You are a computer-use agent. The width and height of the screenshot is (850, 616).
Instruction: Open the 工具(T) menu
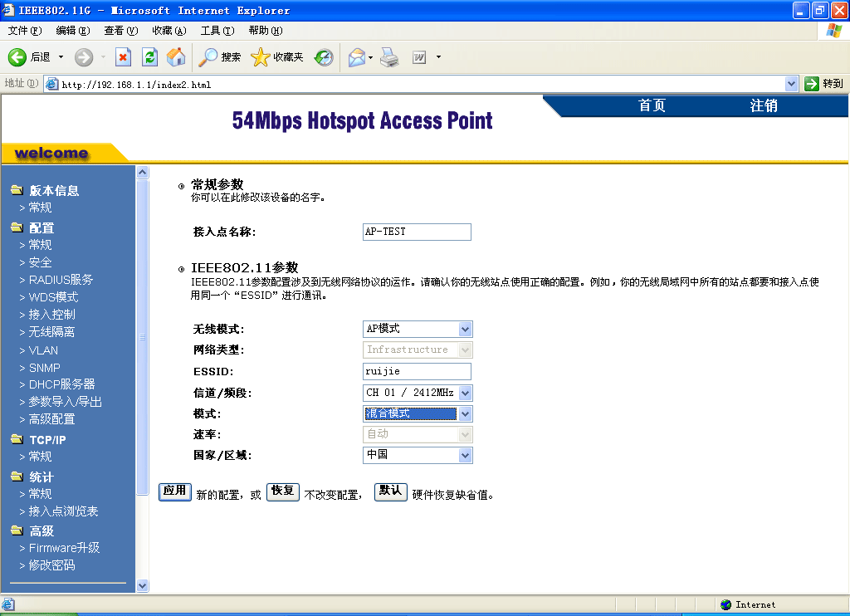[217, 31]
